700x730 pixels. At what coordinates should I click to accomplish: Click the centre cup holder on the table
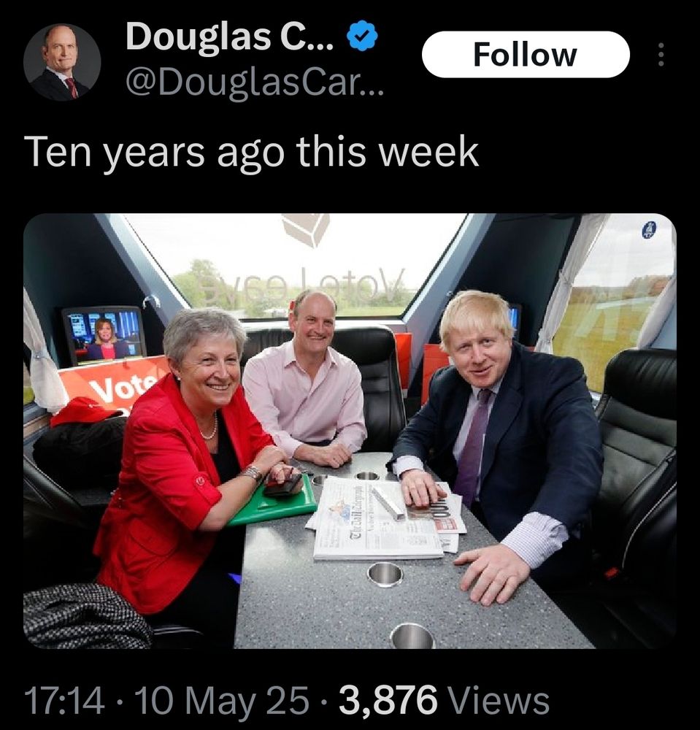point(385,575)
